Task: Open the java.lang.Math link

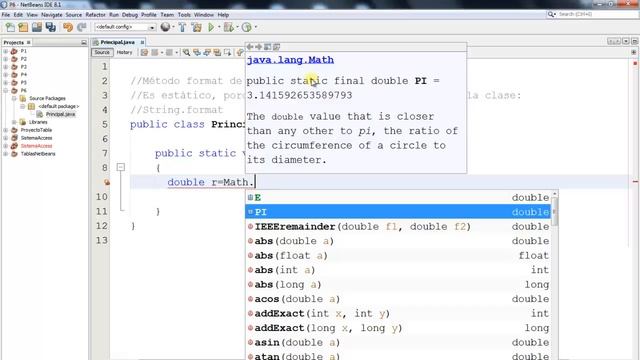Action: coord(290,60)
